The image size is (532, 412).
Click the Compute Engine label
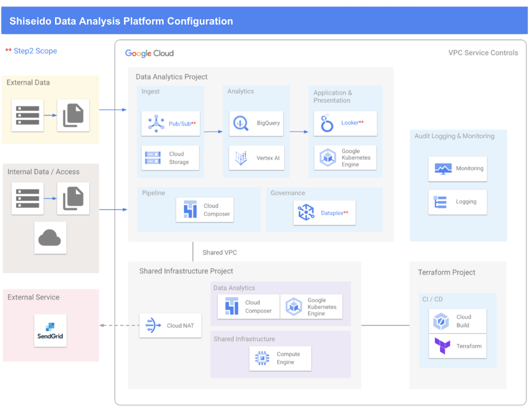coord(289,358)
